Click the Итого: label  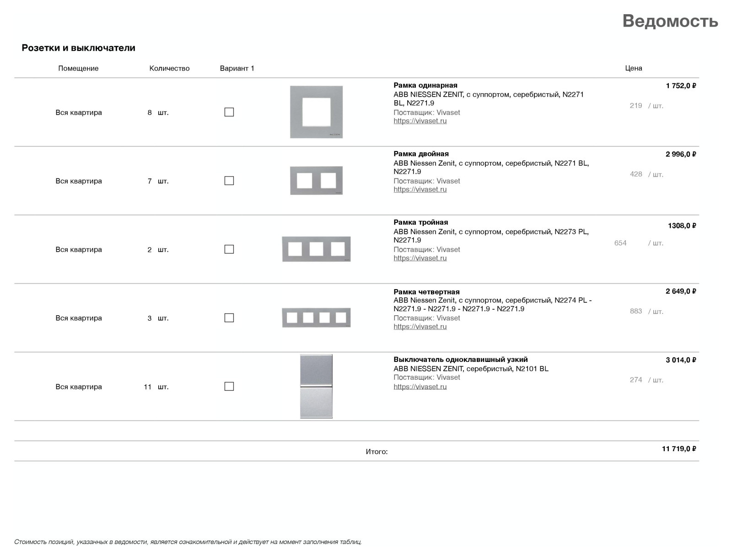[x=377, y=452]
